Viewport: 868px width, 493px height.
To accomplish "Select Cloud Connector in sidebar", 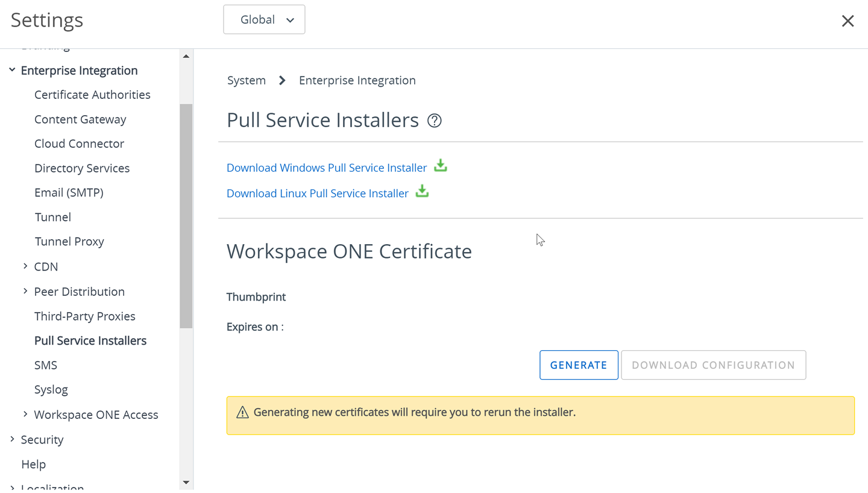I will 79,143.
